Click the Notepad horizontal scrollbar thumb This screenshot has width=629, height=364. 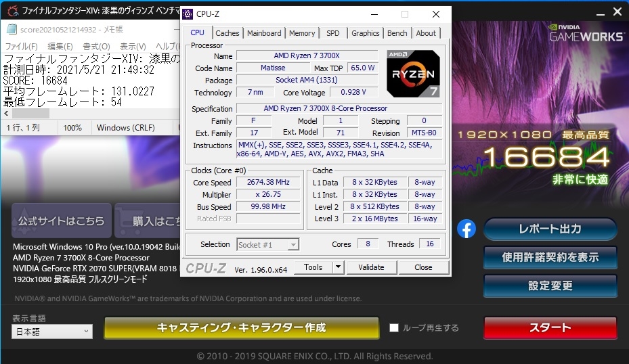pyautogui.click(x=30, y=114)
